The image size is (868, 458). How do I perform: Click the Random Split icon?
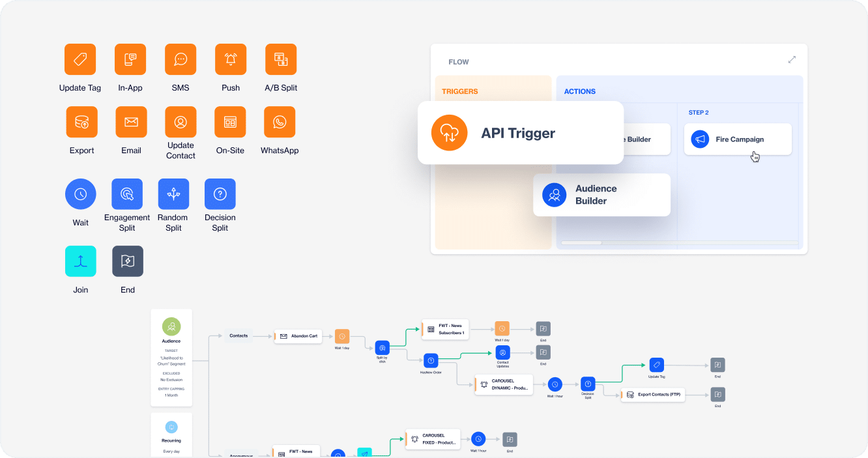tap(173, 193)
